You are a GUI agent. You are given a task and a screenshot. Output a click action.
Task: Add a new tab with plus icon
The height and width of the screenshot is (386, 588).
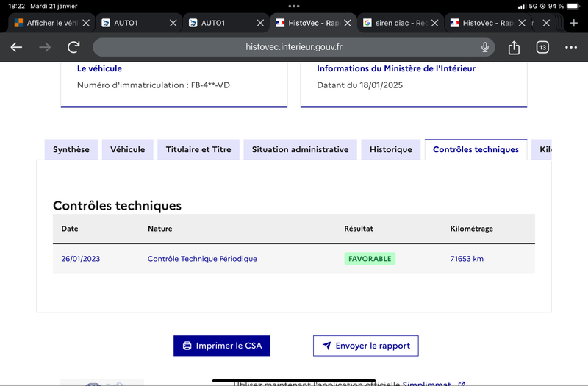(x=574, y=23)
